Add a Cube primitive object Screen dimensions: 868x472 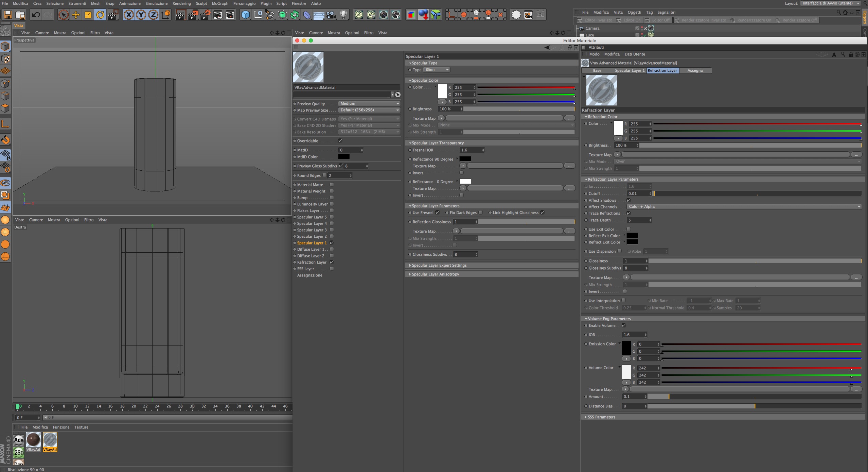pyautogui.click(x=245, y=15)
